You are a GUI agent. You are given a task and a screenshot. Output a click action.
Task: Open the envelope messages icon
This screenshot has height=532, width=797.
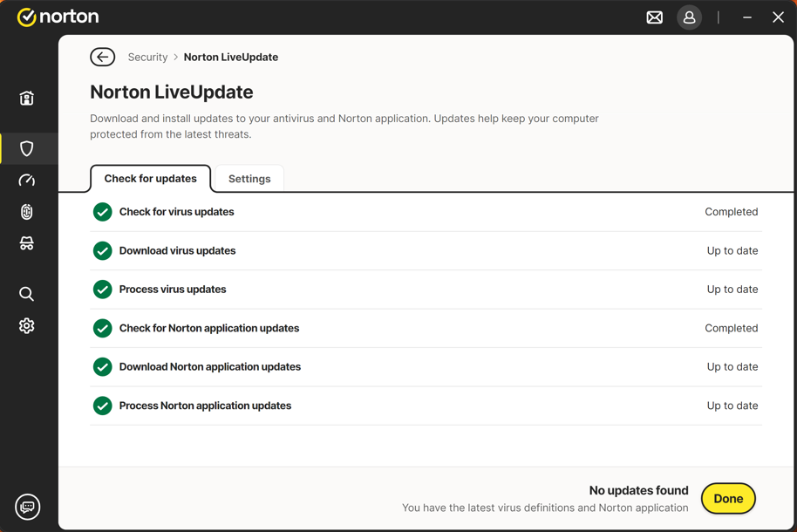[654, 17]
